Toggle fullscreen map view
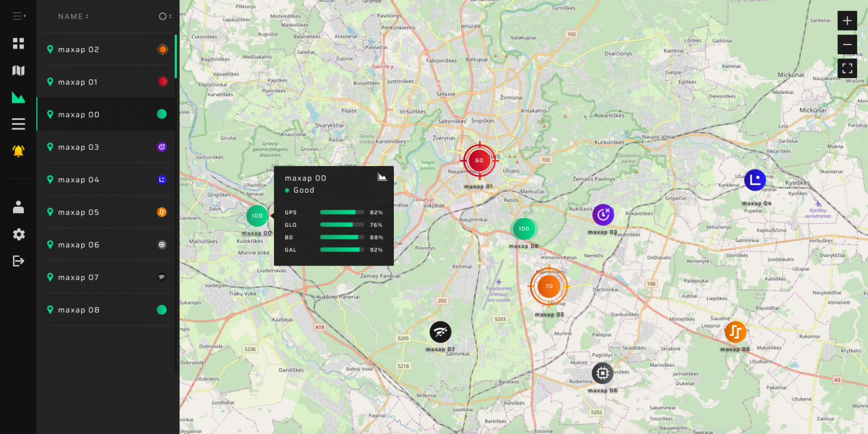Screen dimensions: 868x434 point(847,69)
